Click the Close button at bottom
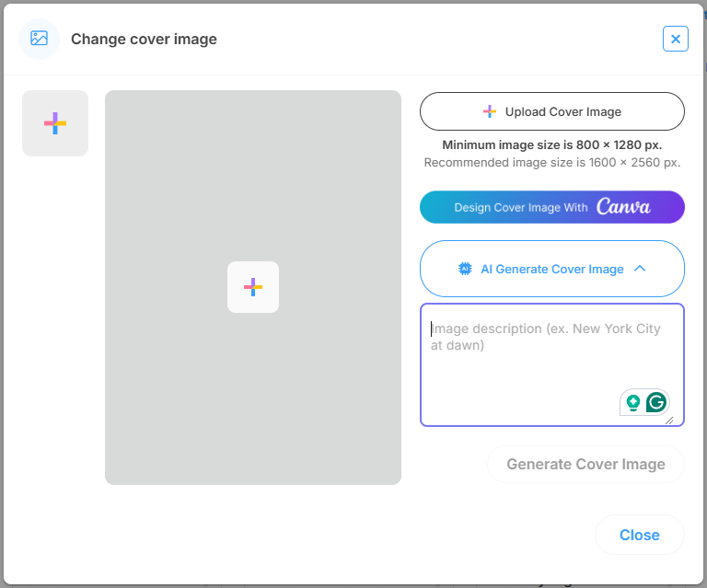The height and width of the screenshot is (588, 707). [x=639, y=535]
